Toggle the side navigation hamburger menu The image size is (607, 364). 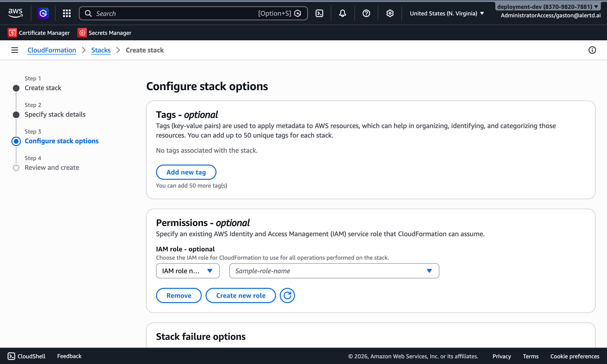(x=15, y=50)
